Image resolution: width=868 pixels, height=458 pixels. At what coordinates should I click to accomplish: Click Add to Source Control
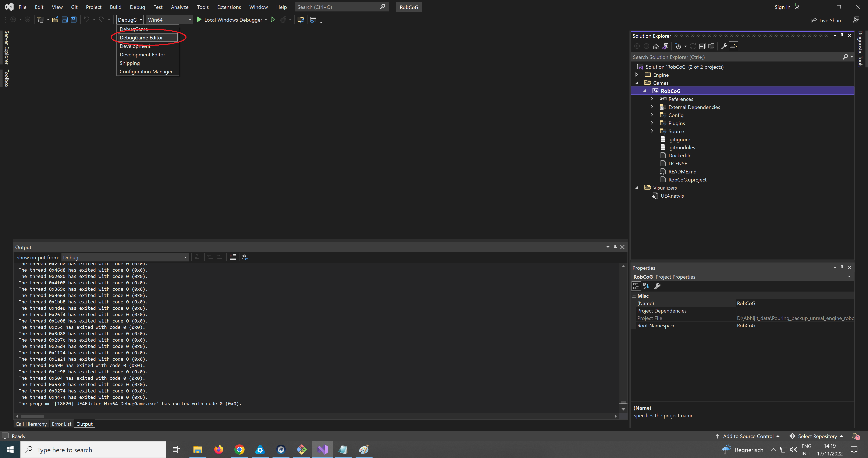[x=748, y=436]
